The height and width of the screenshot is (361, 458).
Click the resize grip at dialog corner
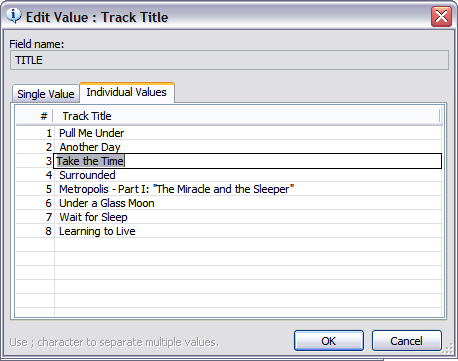(449, 349)
